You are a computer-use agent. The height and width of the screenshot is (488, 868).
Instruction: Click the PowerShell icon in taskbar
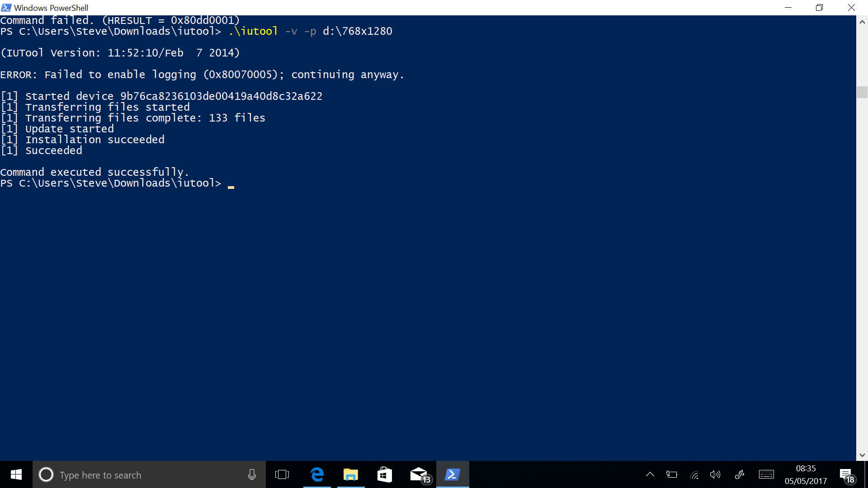pyautogui.click(x=452, y=475)
